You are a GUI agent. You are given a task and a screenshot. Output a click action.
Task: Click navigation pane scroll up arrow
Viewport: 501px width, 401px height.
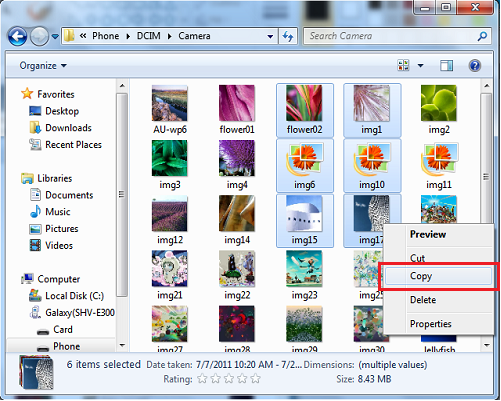tap(122, 86)
